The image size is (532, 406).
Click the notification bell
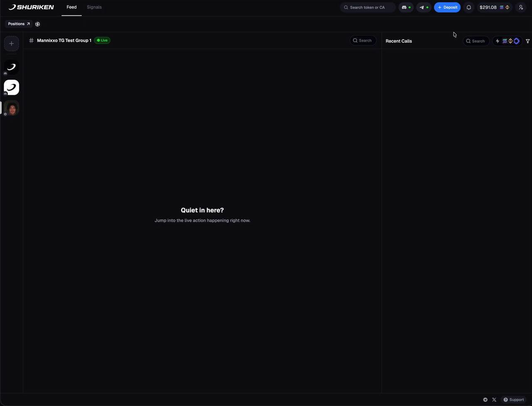(469, 7)
